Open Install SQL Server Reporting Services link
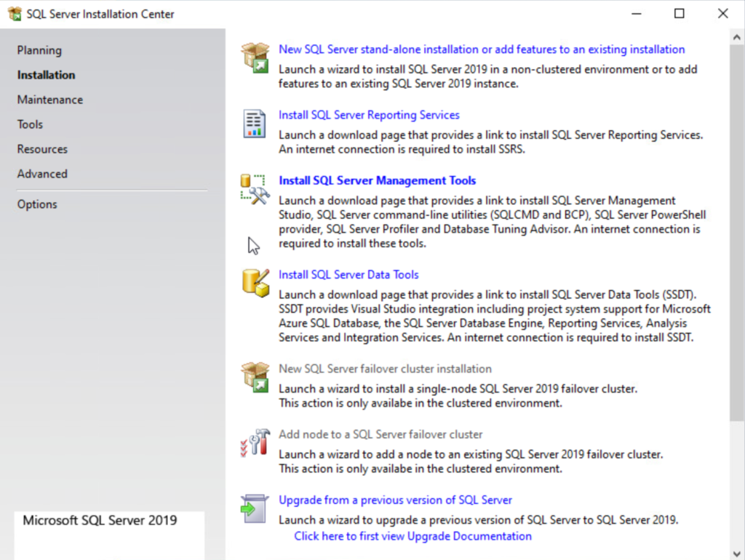Viewport: 745px width, 560px height. (x=369, y=115)
